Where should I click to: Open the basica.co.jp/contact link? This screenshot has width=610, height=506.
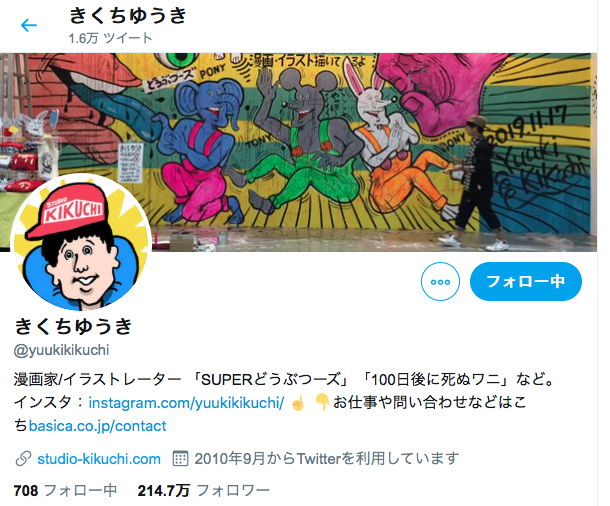pyautogui.click(x=97, y=426)
